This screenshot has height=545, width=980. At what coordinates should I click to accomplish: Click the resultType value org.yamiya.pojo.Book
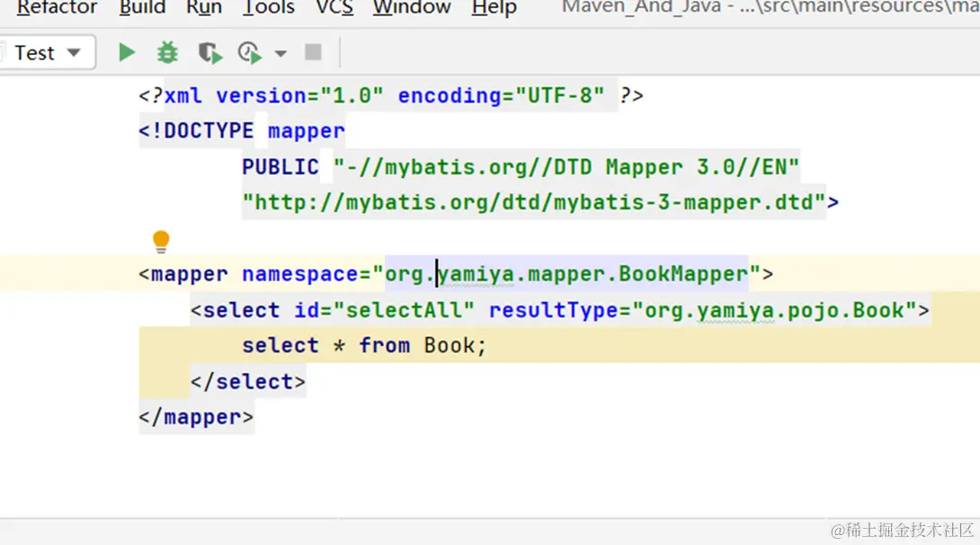(774, 310)
